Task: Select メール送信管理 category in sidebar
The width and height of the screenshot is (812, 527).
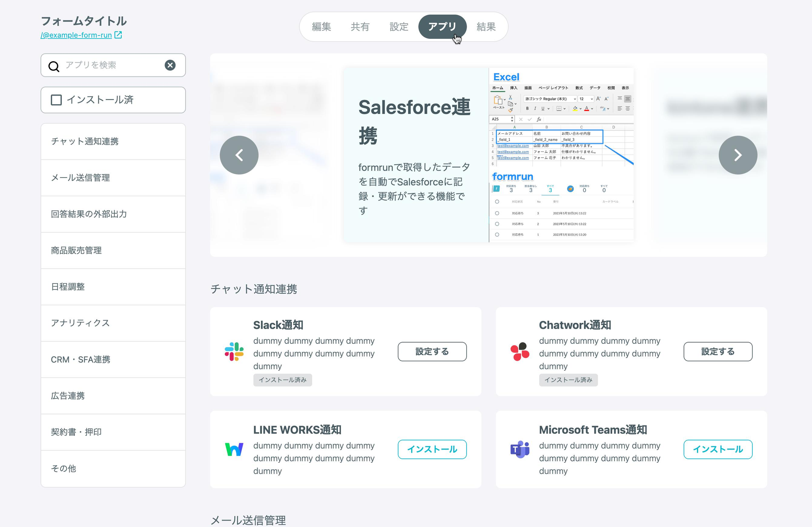Action: click(113, 178)
